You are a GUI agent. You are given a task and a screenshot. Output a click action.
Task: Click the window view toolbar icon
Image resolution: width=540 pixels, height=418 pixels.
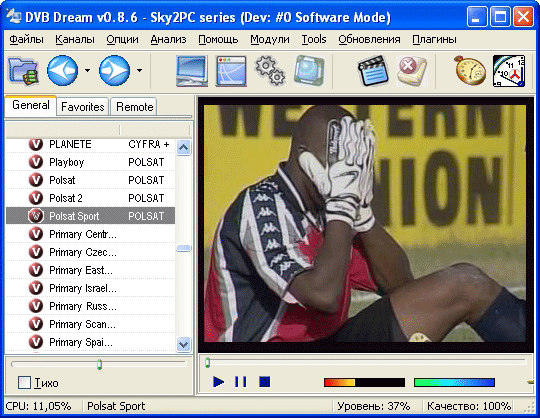(x=231, y=71)
